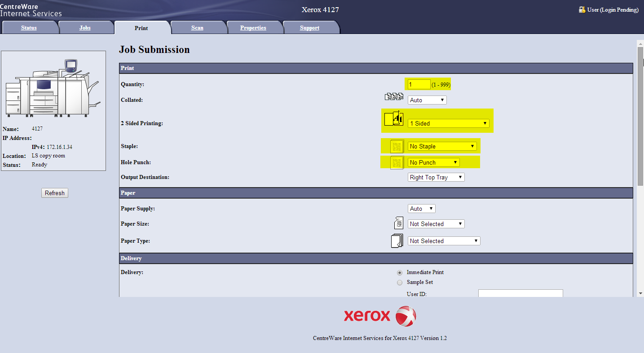The image size is (644, 353).
Task: Click the Xerox 4127 header title
Action: click(320, 9)
